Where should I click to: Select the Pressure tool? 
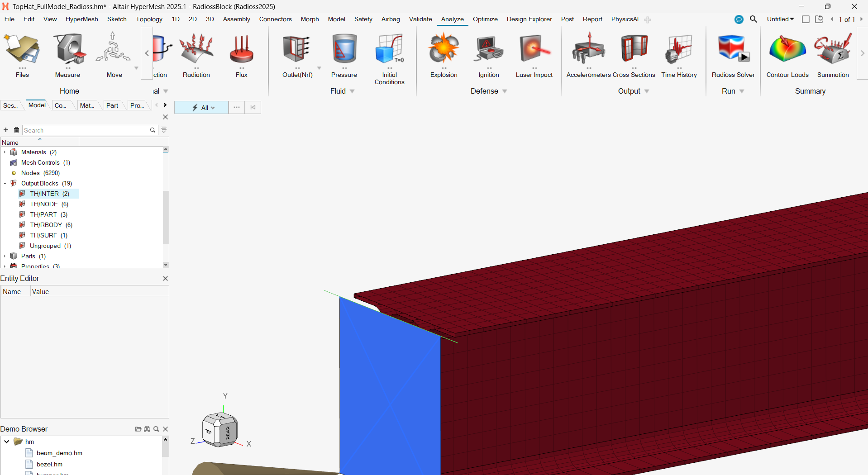coord(344,55)
